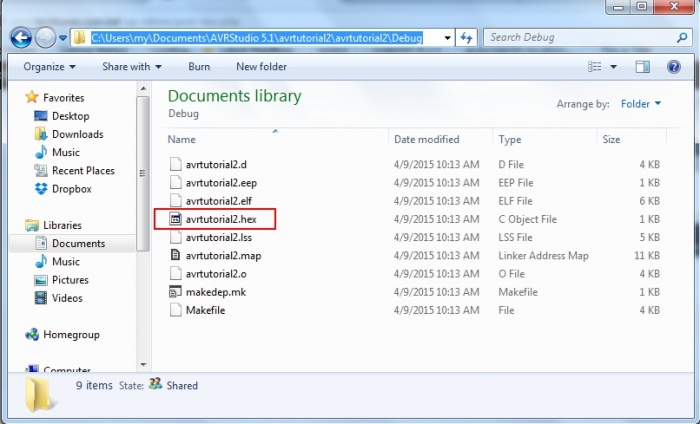The width and height of the screenshot is (700, 424).
Task: Click the Forward navigation arrow button
Action: point(46,38)
